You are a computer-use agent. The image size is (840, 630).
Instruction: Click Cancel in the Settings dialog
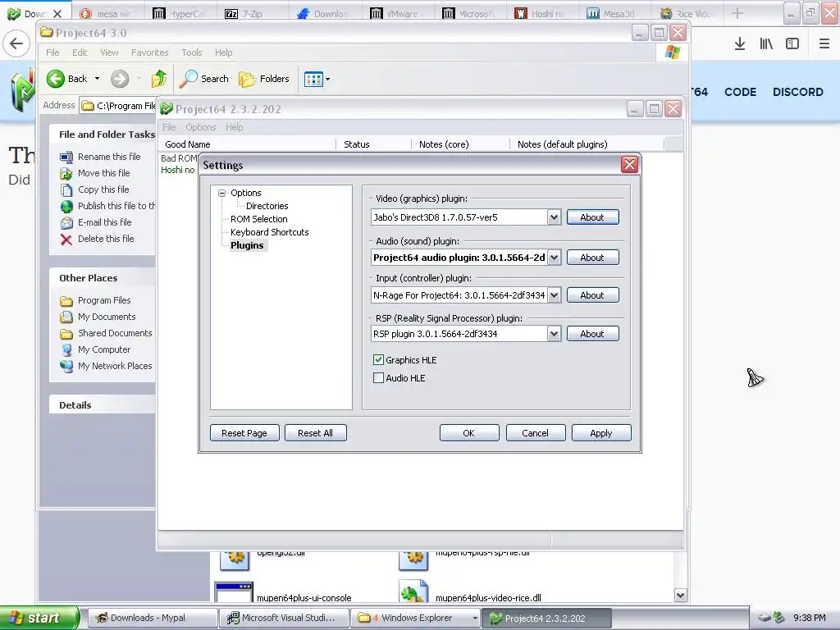(x=536, y=433)
